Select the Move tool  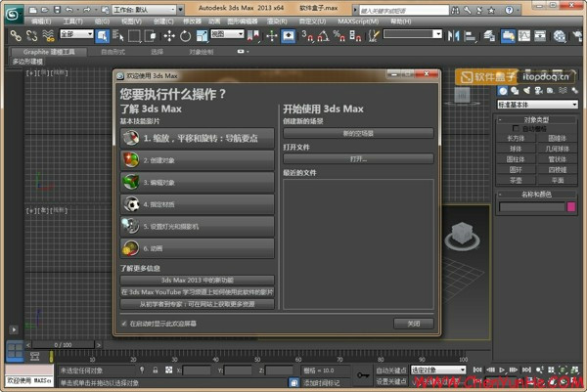[169, 36]
